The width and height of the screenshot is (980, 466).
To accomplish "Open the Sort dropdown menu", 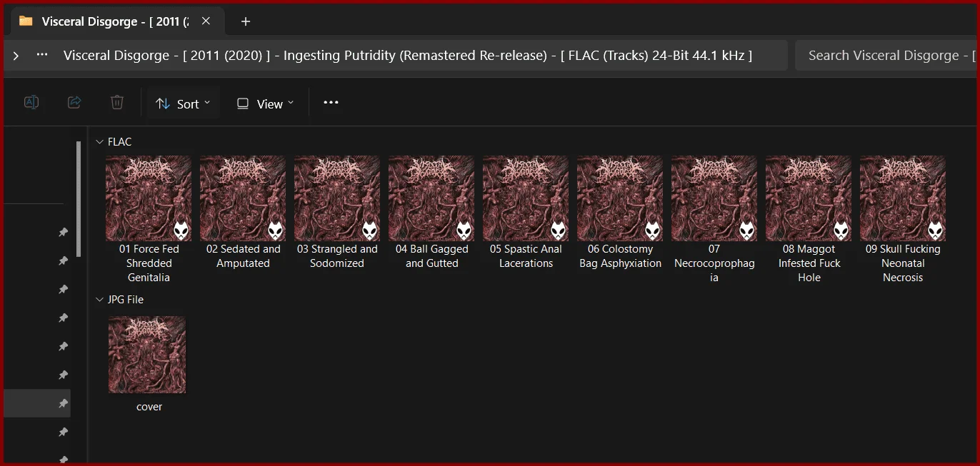I will coord(183,103).
